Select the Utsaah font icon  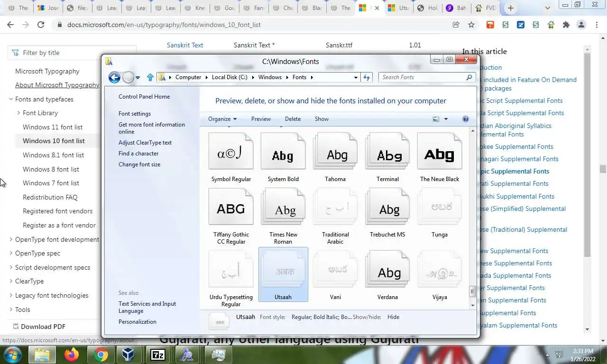click(x=283, y=270)
